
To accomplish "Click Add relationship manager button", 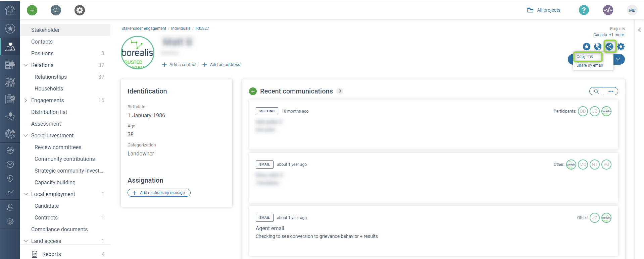I will [159, 193].
